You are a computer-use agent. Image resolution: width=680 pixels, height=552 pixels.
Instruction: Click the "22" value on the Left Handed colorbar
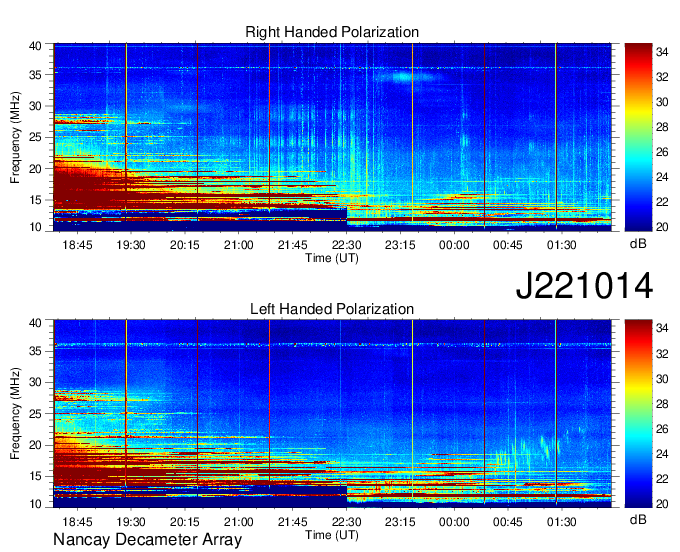tap(662, 479)
